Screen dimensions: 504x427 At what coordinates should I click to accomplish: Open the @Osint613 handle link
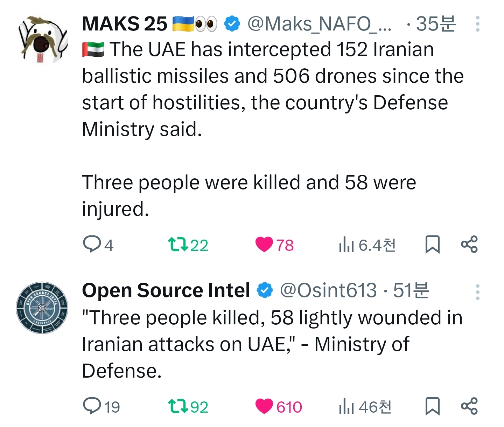coord(329,290)
